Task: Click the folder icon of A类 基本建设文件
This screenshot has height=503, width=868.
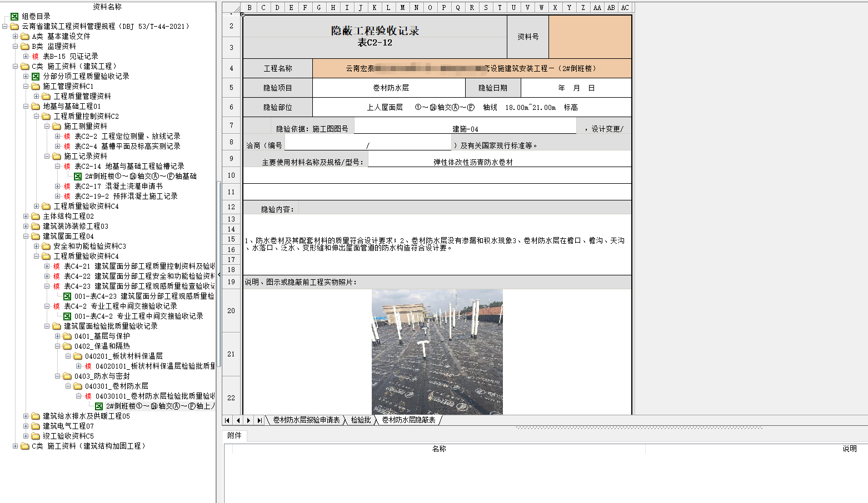Action: pyautogui.click(x=25, y=37)
